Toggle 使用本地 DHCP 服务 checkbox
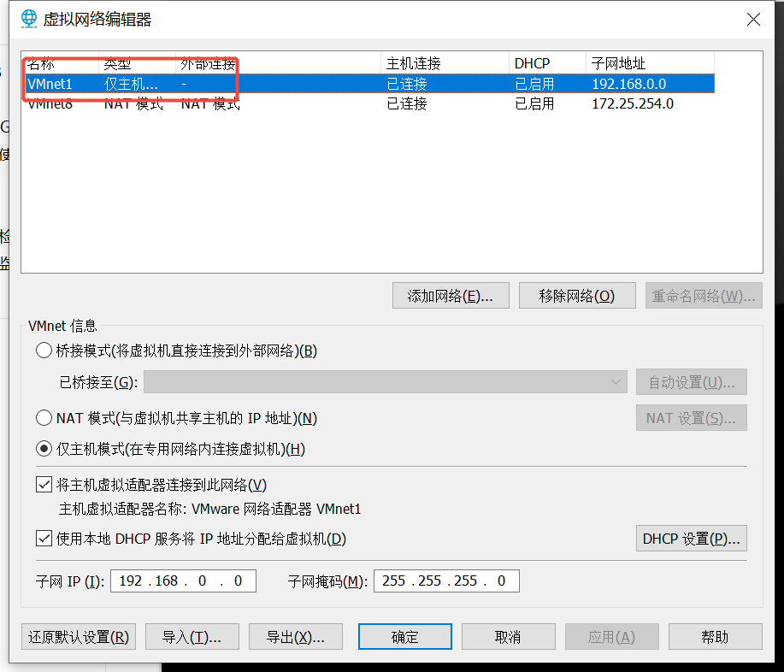This screenshot has width=784, height=672. (x=44, y=539)
